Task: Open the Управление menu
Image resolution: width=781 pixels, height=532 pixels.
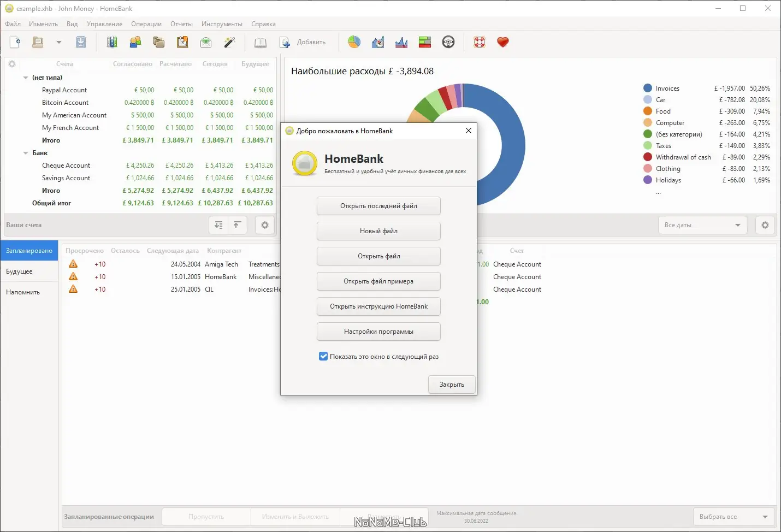Action: (x=104, y=24)
